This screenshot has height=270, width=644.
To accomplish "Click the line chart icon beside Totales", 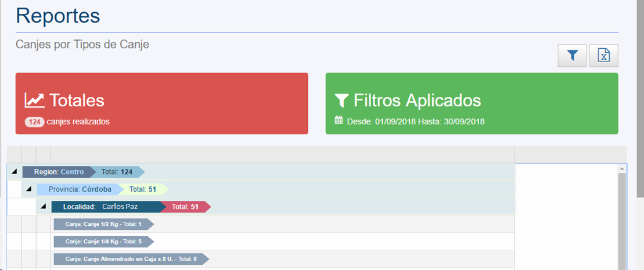I will tap(34, 100).
